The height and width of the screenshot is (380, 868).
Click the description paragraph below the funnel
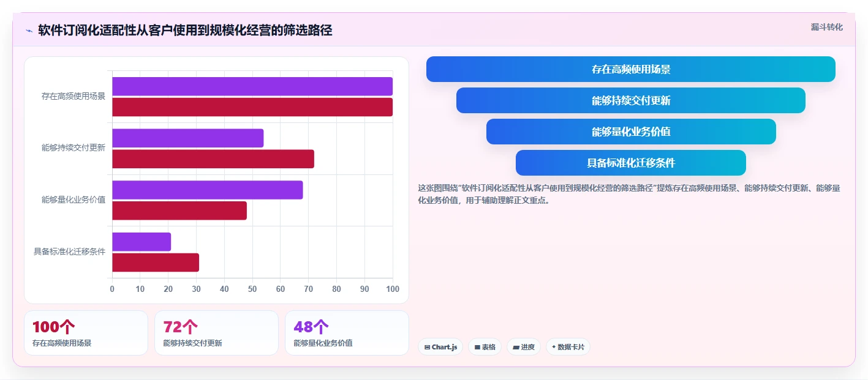629,194
